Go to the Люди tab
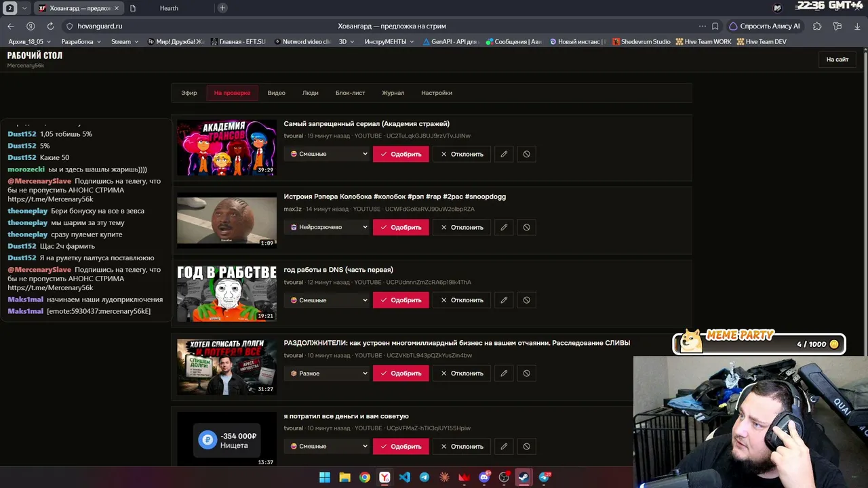The image size is (868, 488). [310, 93]
